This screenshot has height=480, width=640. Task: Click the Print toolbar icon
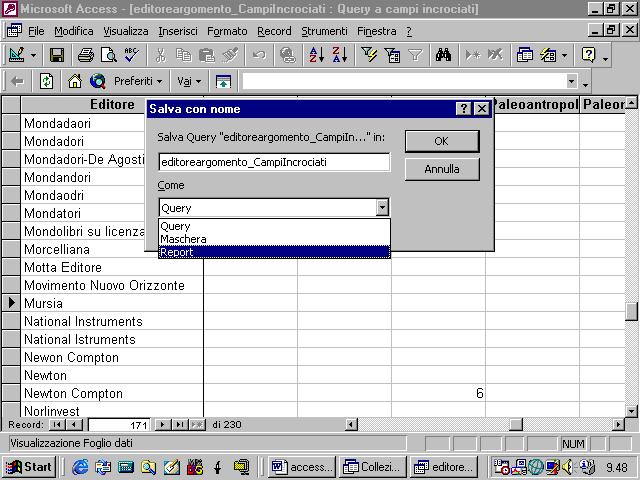tap(86, 55)
